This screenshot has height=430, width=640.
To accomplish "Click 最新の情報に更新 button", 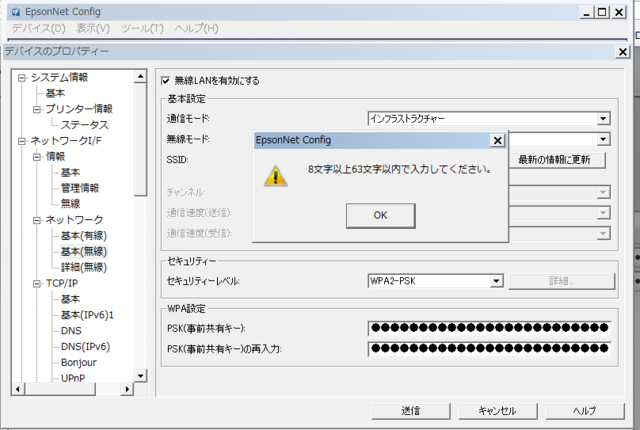I will tap(557, 160).
